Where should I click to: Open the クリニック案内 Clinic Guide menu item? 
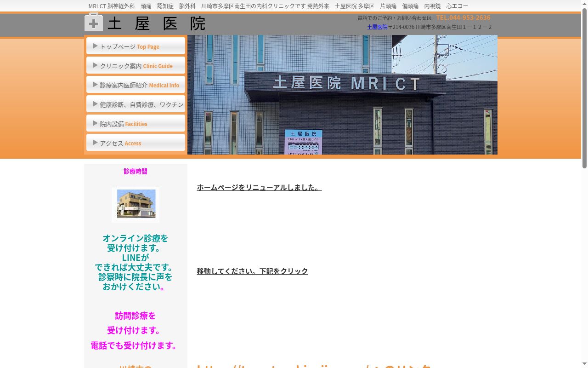(x=136, y=65)
